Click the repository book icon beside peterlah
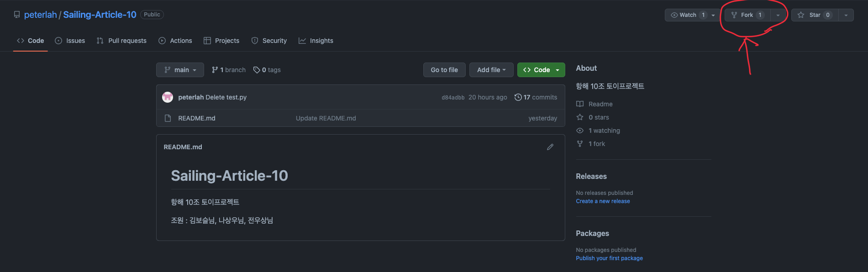Viewport: 868px width, 272px height. 17,15
